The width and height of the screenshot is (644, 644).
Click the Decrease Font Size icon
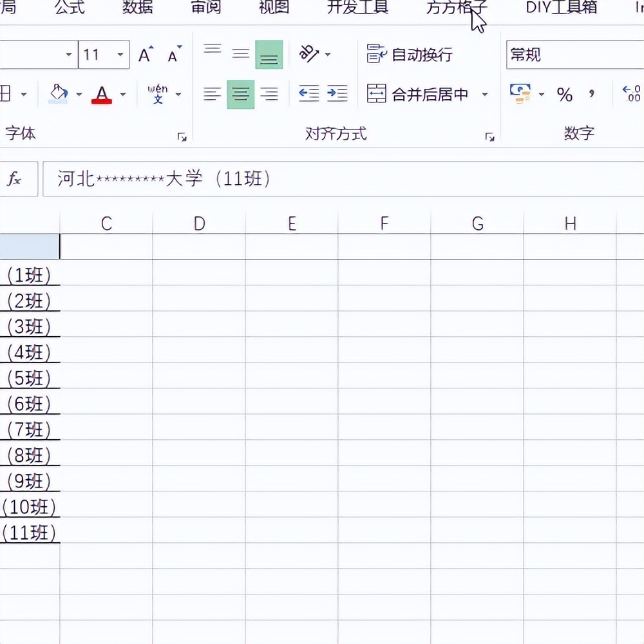click(x=171, y=56)
